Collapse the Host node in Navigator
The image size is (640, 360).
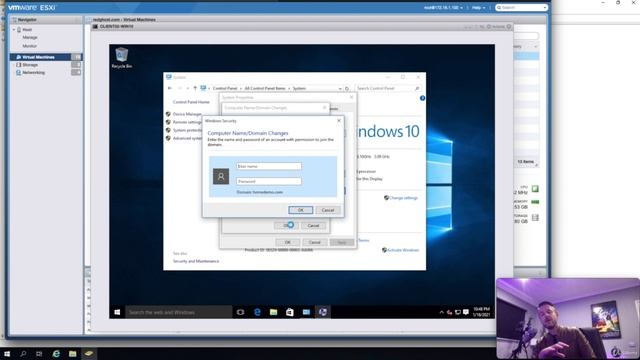pyautogui.click(x=13, y=30)
